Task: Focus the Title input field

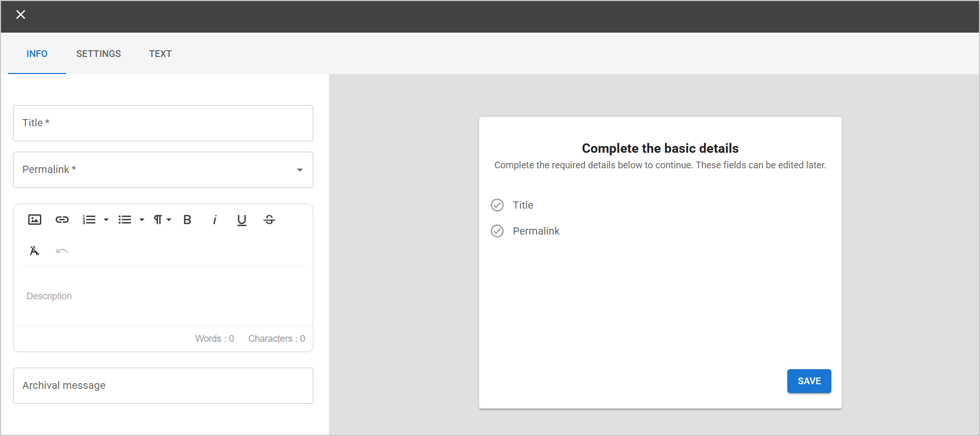Action: (x=163, y=123)
